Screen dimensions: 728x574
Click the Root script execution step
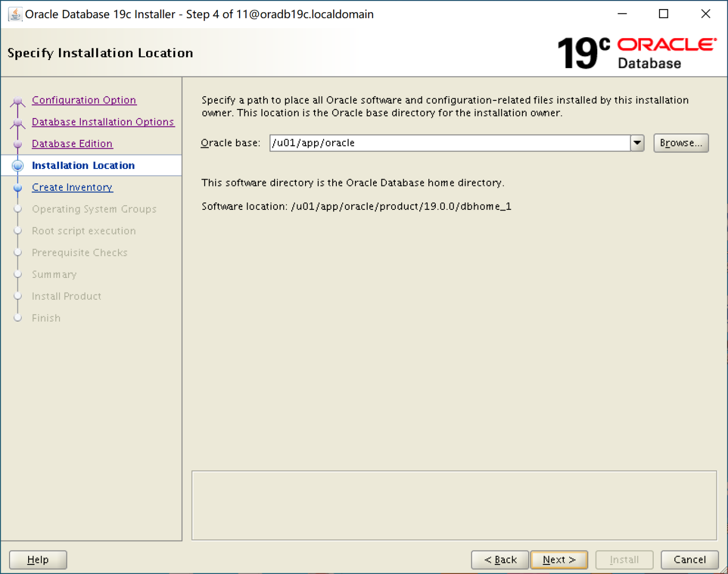84,231
